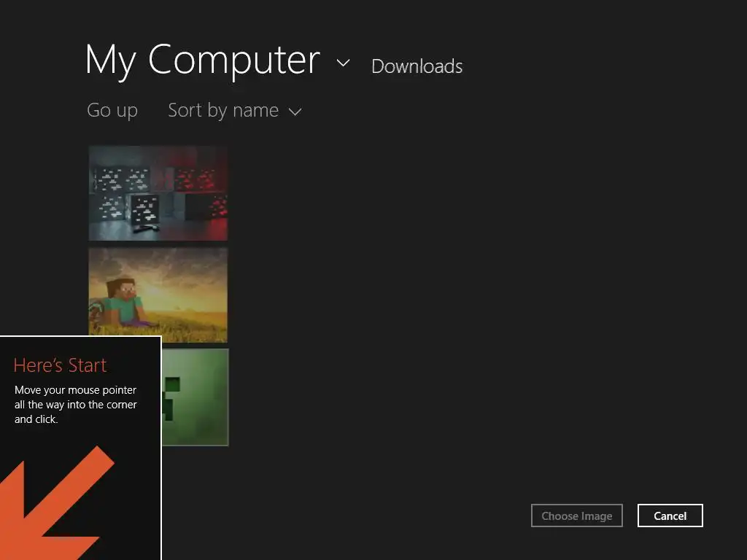Screen dimensions: 747x560
Task: Click the My Computer heading
Action: point(203,61)
